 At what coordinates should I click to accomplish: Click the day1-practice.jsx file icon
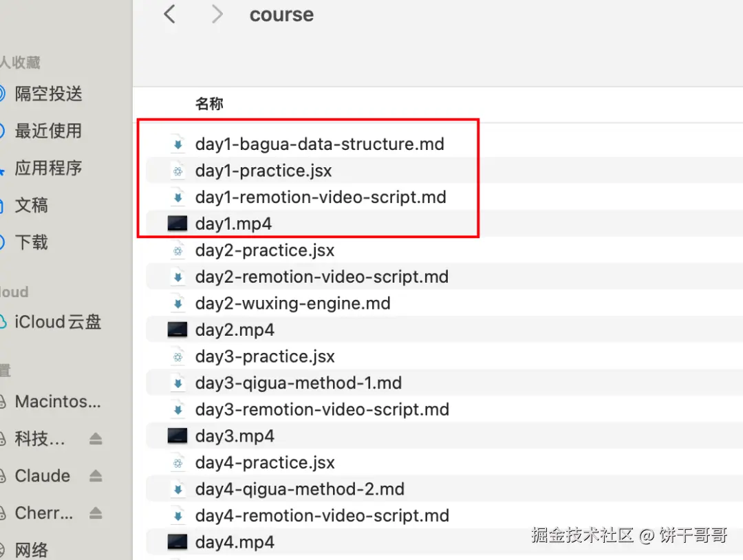[177, 171]
